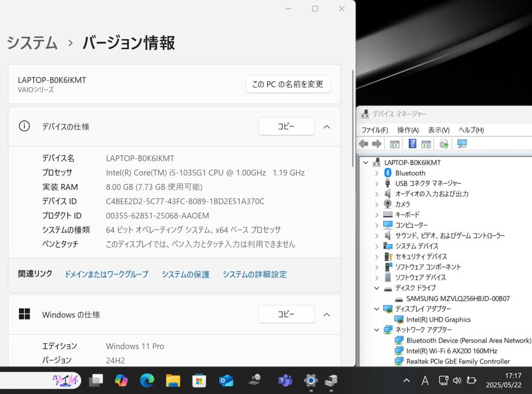
Task: Click the battery tray icon
Action: [471, 380]
